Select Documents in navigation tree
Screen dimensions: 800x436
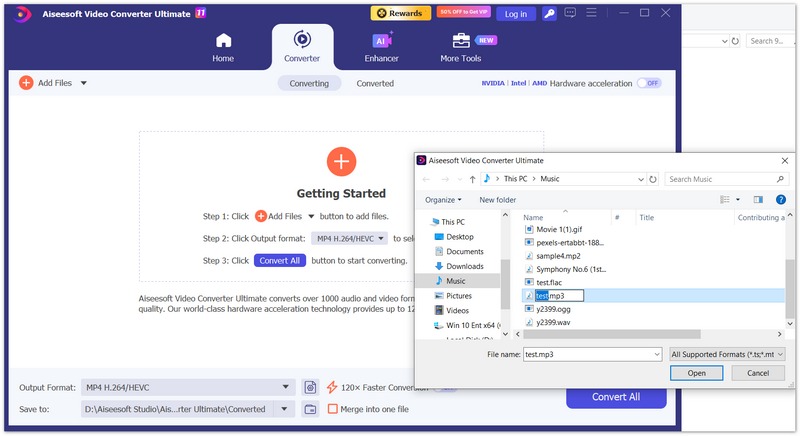pos(459,251)
